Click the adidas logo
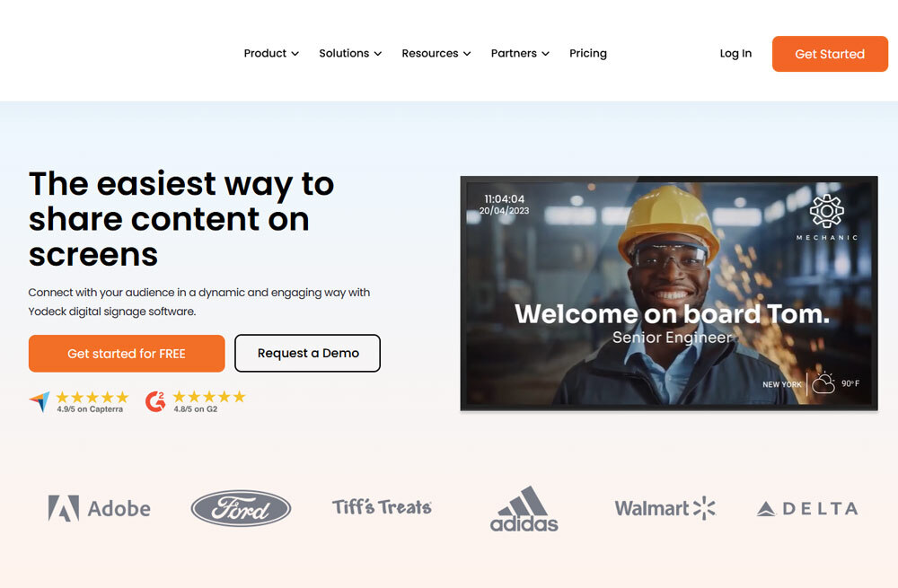The height and width of the screenshot is (588, 898). pos(524,509)
